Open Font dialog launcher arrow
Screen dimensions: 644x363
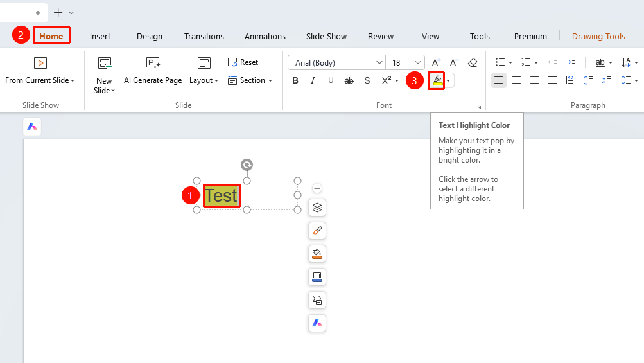479,108
